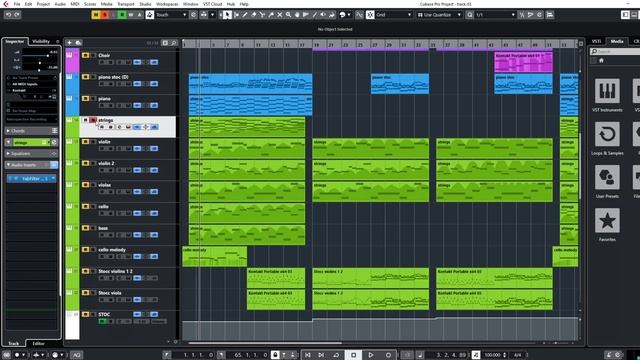Toggle the Cycle loop transport button
Image resolution: width=640 pixels, height=360 pixels.
click(x=336, y=355)
